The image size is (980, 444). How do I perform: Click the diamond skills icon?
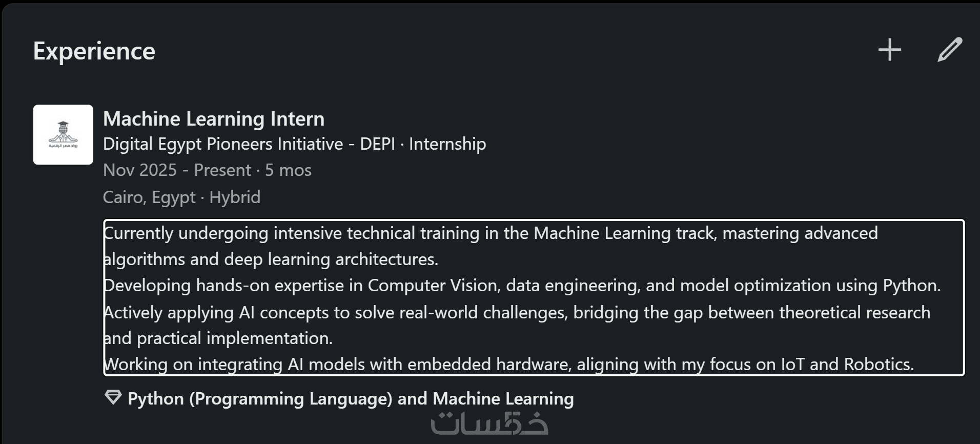pos(113,398)
